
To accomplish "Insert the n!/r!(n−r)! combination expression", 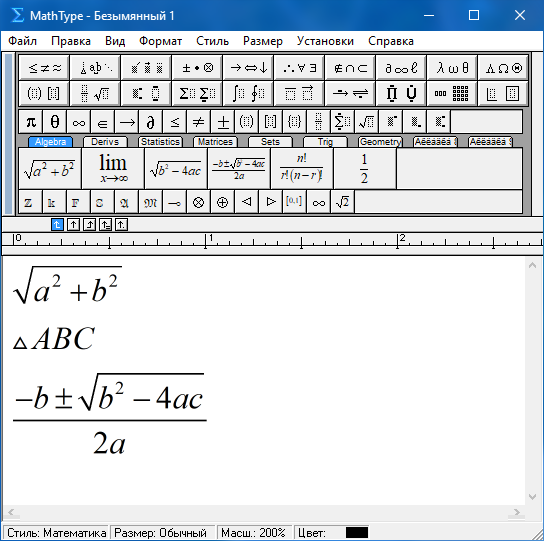I will (x=302, y=169).
